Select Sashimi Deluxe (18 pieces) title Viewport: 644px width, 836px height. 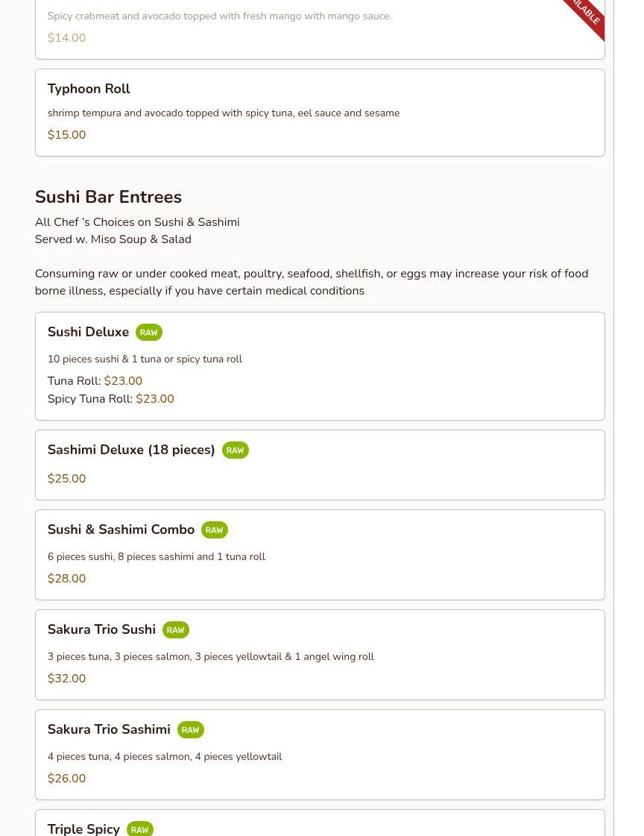131,450
